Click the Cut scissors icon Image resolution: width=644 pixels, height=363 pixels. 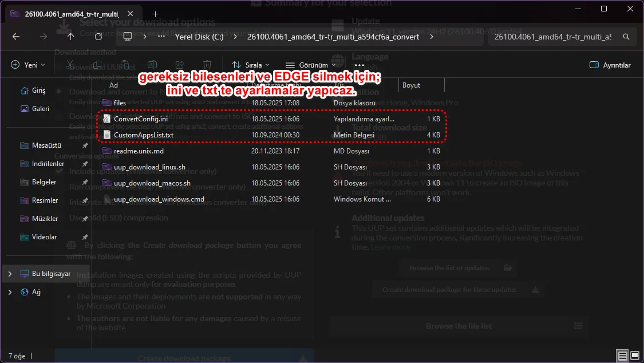[70, 65]
